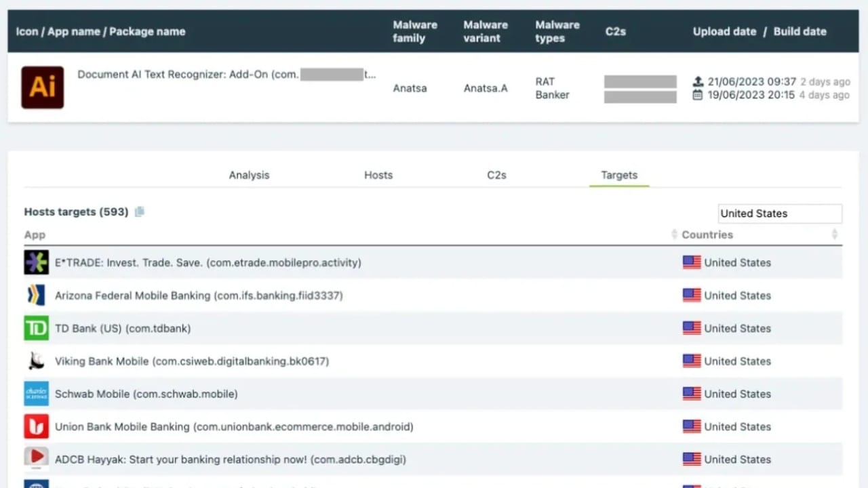Select the E*TRADE: Invest. Trade. Save. entry
Image resolution: width=868 pixels, height=488 pixels.
208,262
